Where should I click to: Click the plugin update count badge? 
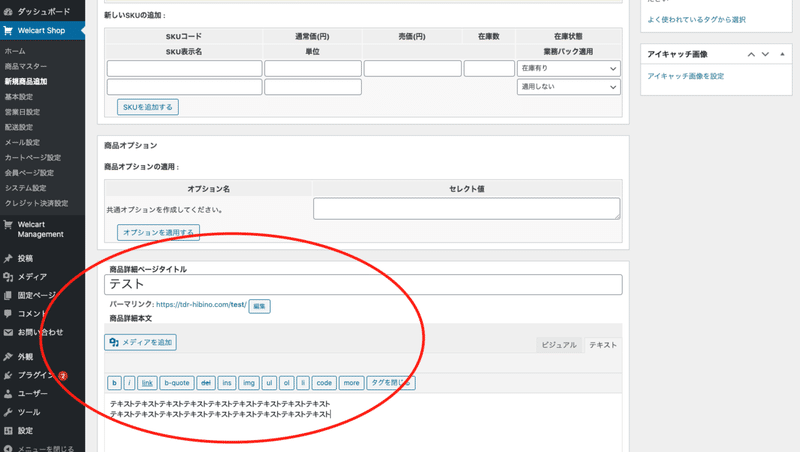(63, 375)
